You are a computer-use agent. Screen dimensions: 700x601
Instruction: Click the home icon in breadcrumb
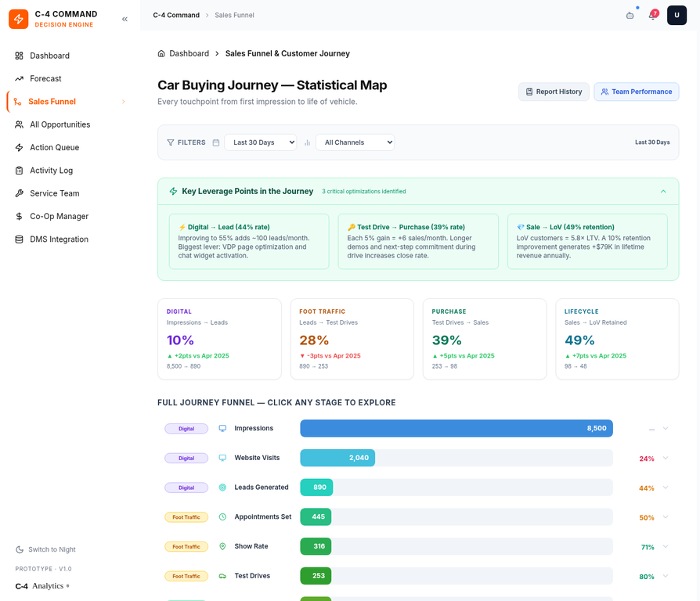(161, 53)
